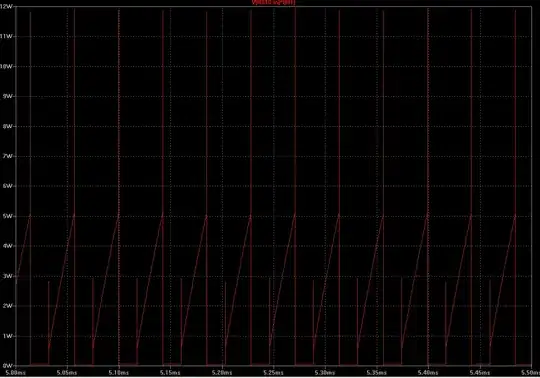Viewport: 540px width, 378px height.
Task: Click the 1W label on the vertical axis
Action: (8, 336)
